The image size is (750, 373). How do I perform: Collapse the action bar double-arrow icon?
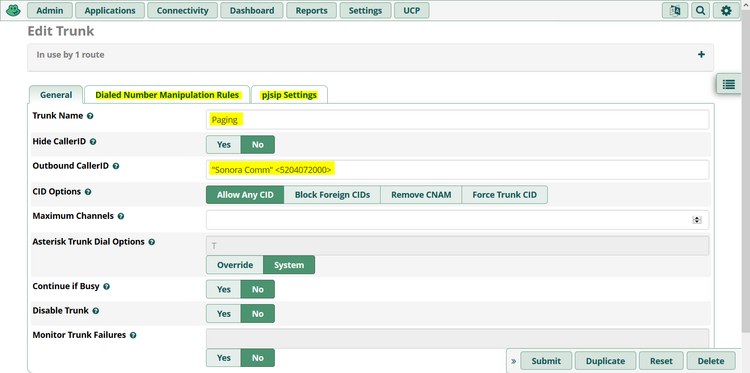(514, 362)
